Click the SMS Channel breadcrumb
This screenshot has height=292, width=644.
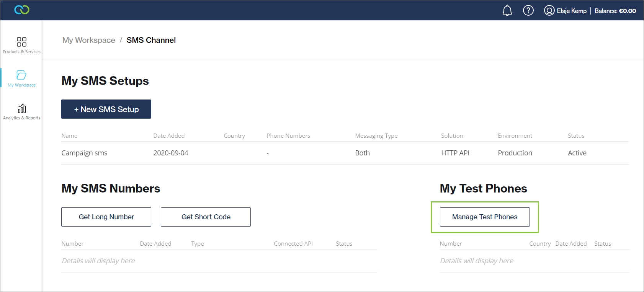(151, 40)
